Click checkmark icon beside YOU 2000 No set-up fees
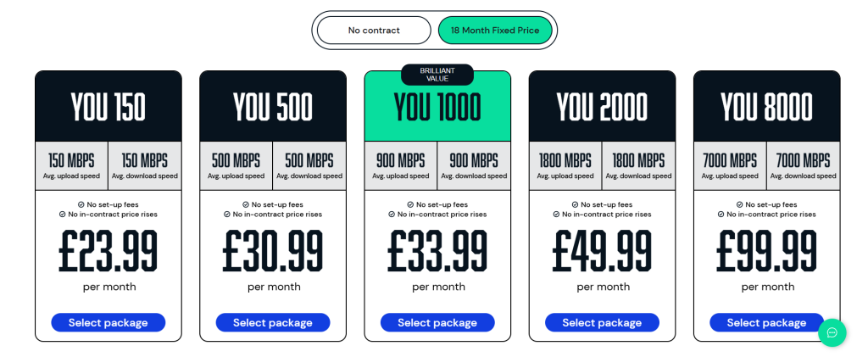 575,205
